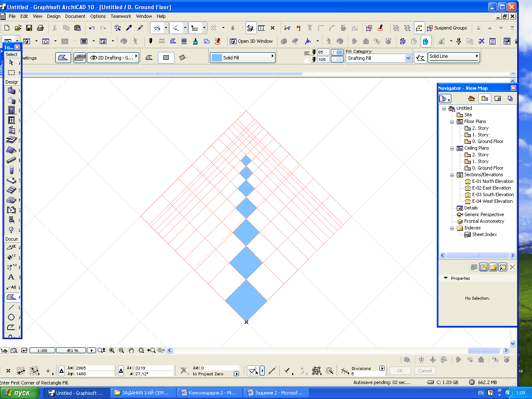The height and width of the screenshot is (399, 532).
Task: Select the Circle/Arc tool in the Toolbox
Action: coord(12,317)
